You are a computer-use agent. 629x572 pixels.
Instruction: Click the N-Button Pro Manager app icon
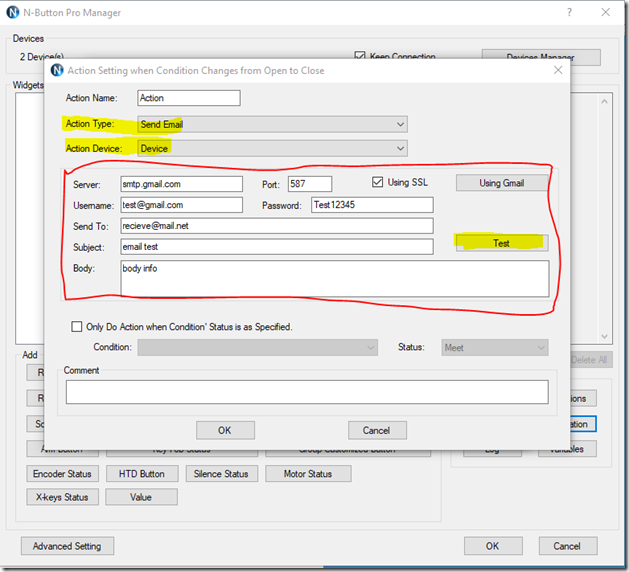[13, 12]
